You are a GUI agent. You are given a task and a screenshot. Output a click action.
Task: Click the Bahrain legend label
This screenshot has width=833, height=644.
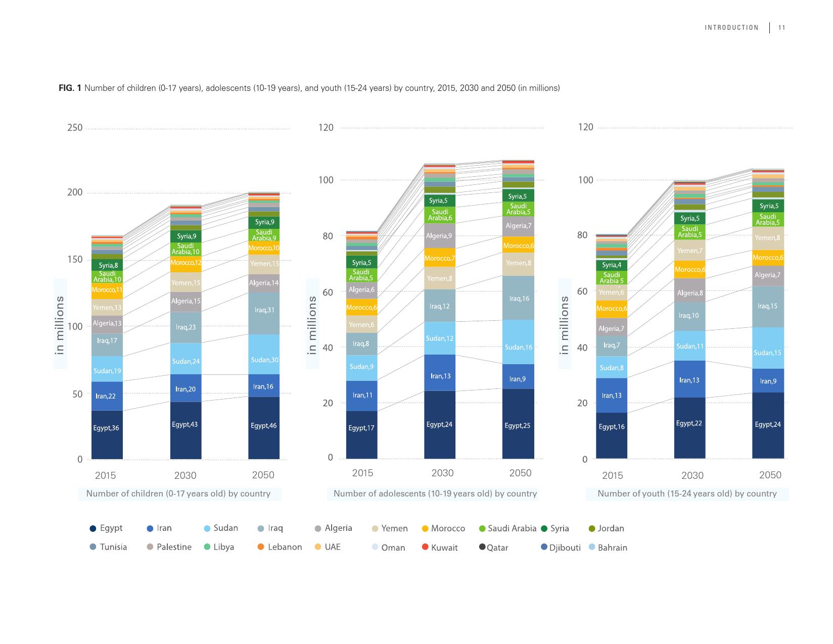coord(612,548)
